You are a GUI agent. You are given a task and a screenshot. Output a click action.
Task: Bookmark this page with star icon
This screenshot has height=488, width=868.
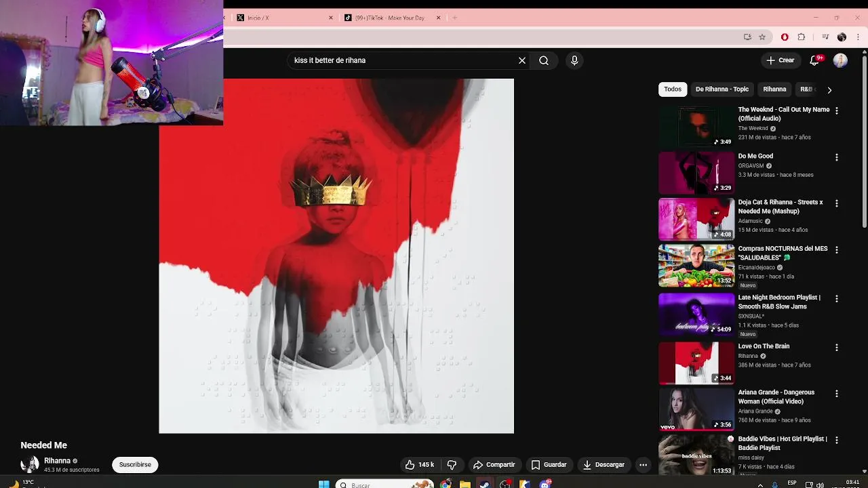point(762,37)
